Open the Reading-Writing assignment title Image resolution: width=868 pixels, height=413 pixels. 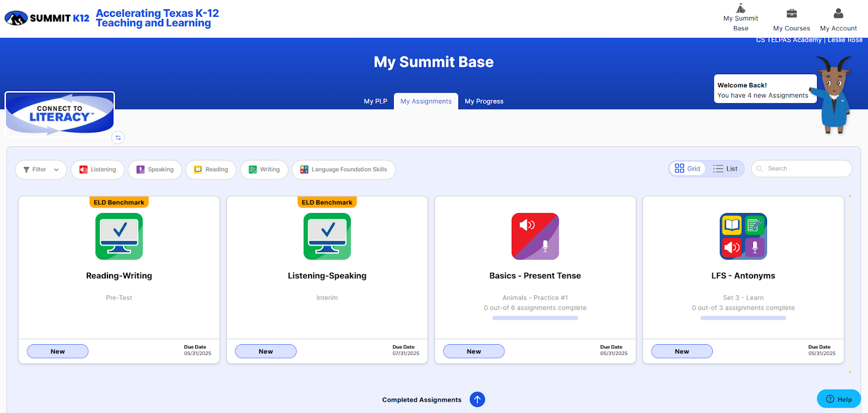coord(119,276)
